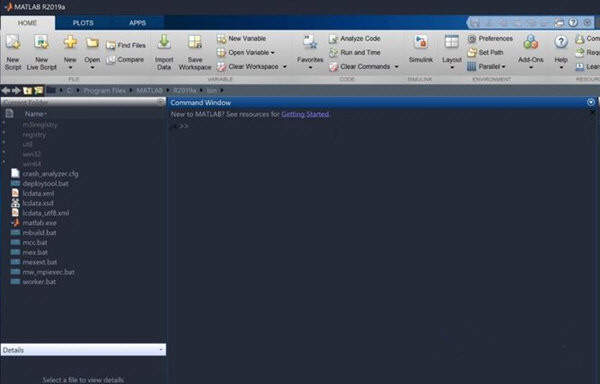
Task: Open Command Window actions menu button
Action: [591, 102]
